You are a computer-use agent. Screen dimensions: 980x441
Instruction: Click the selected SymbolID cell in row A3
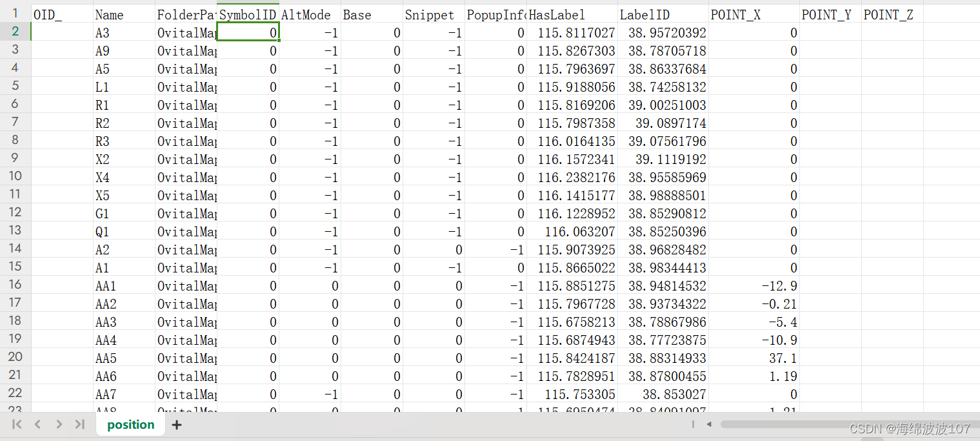pyautogui.click(x=248, y=32)
